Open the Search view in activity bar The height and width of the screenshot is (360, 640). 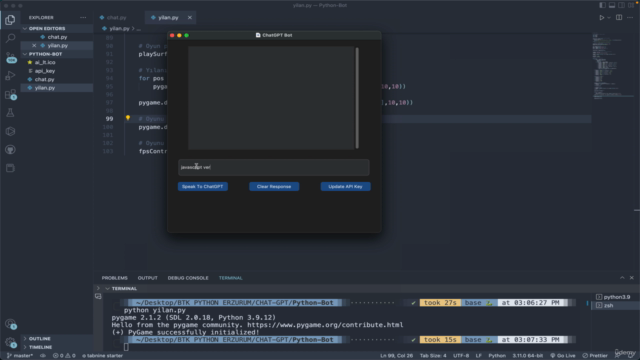(10, 38)
